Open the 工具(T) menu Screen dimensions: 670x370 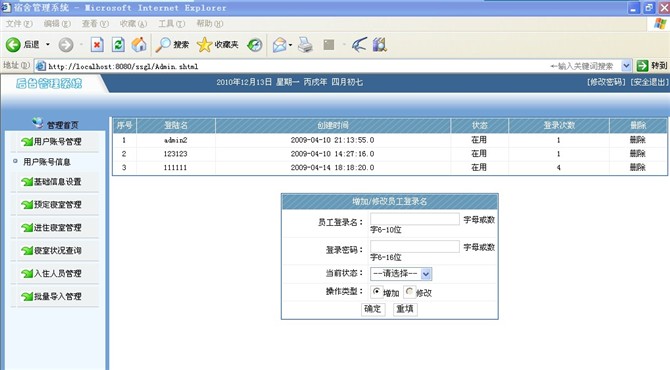coord(171,24)
